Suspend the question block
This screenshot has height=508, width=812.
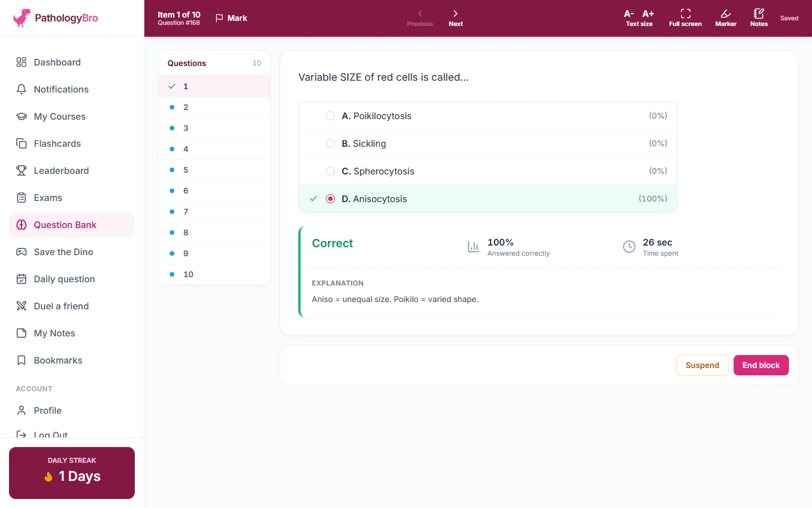(x=703, y=365)
